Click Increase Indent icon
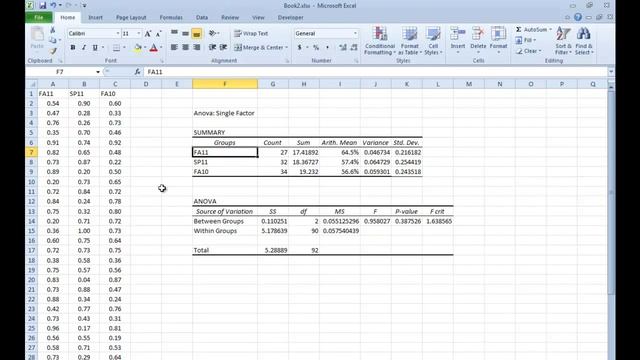 [x=223, y=47]
